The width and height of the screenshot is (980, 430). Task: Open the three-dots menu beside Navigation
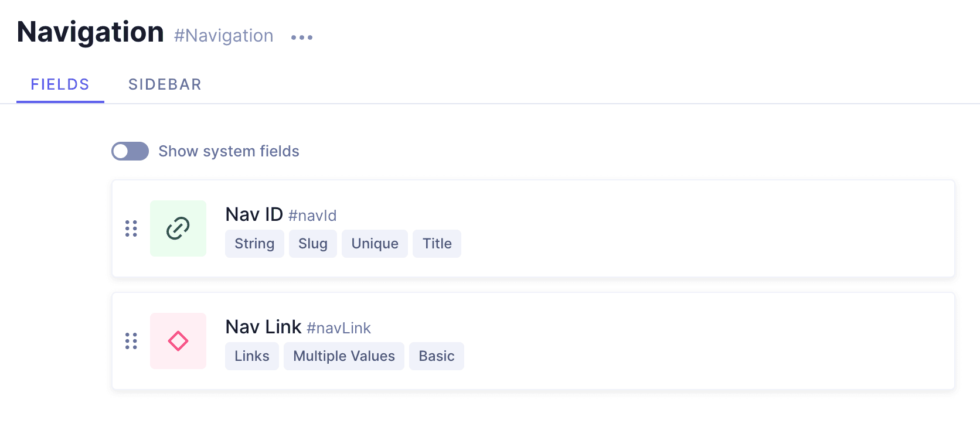302,37
